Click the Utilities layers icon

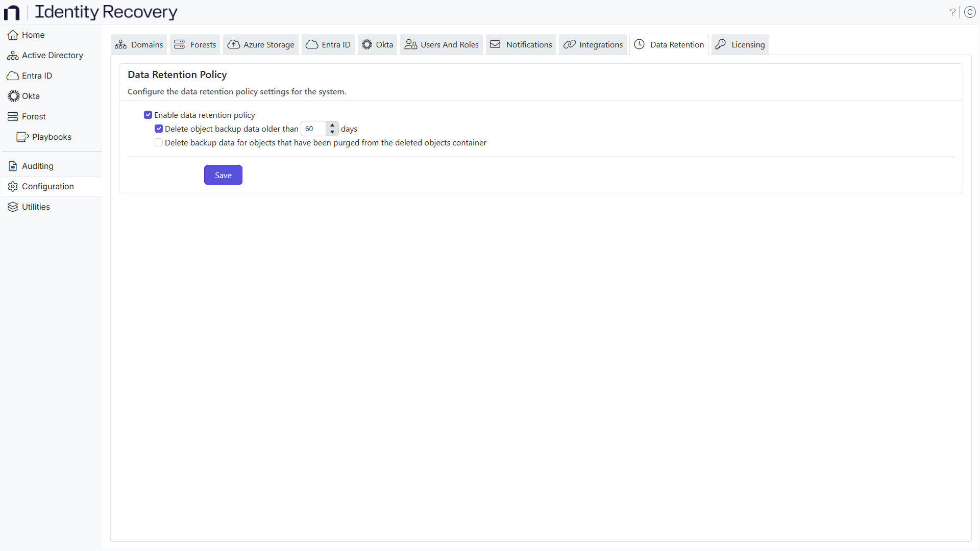coord(13,207)
